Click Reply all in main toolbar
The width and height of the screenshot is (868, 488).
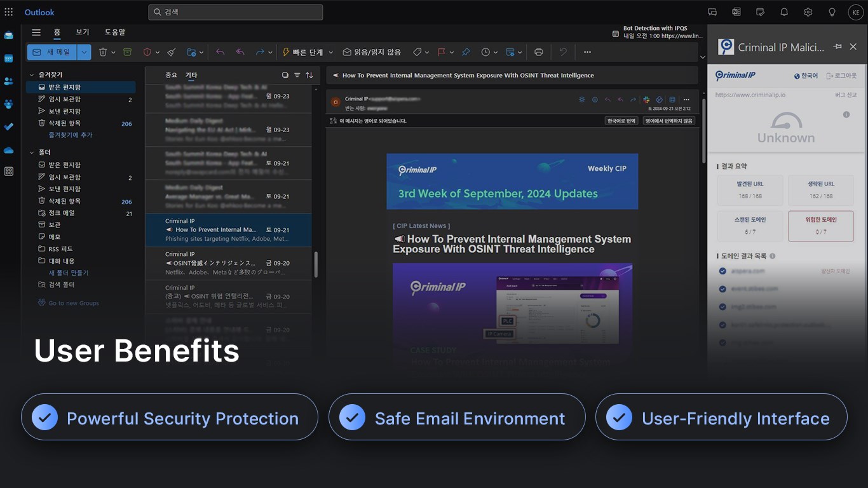point(240,52)
